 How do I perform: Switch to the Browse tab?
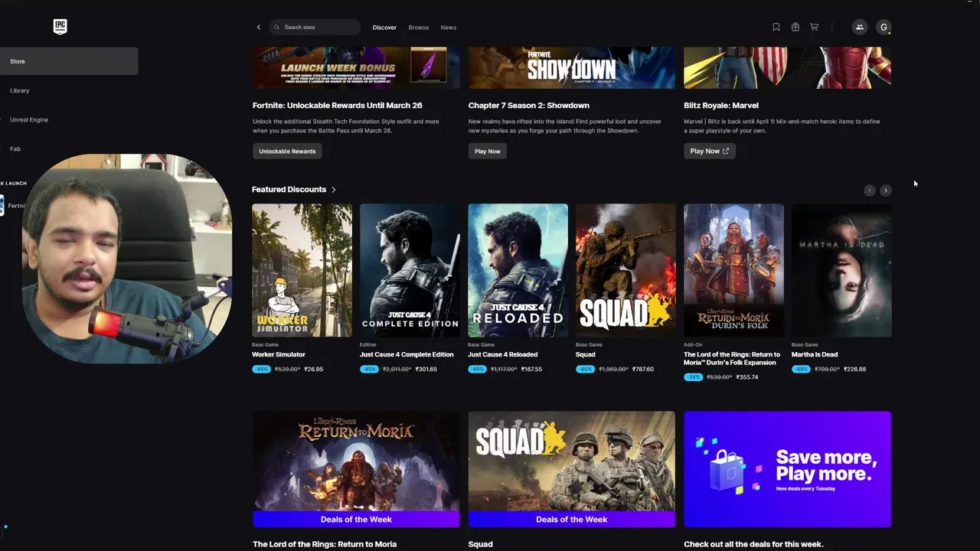point(418,28)
